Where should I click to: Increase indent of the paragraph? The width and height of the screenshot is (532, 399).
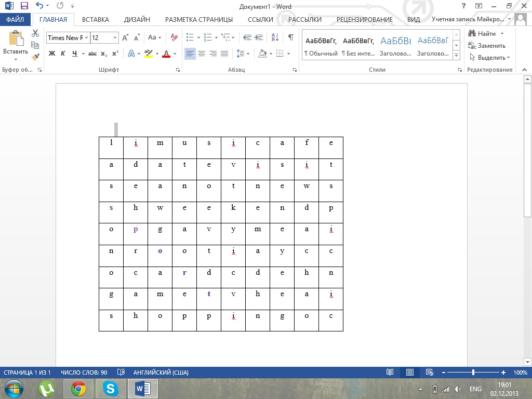[259, 37]
